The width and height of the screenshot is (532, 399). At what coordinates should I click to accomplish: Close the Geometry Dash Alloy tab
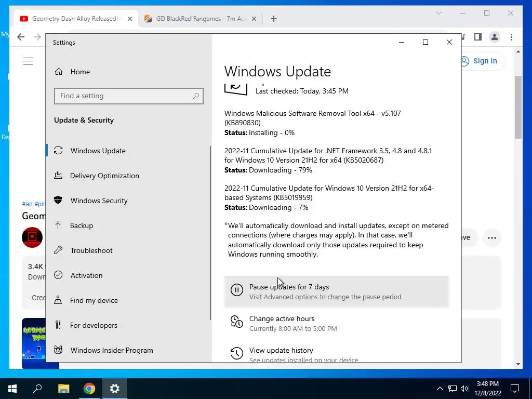click(x=129, y=19)
